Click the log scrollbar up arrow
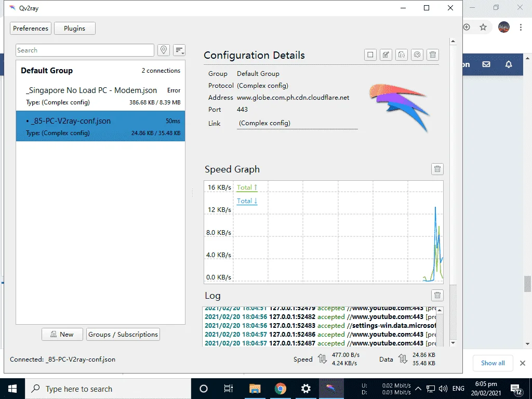The width and height of the screenshot is (532, 399). click(x=440, y=311)
